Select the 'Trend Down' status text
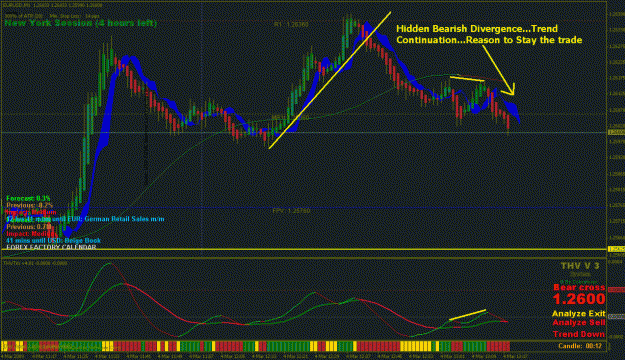 (579, 334)
